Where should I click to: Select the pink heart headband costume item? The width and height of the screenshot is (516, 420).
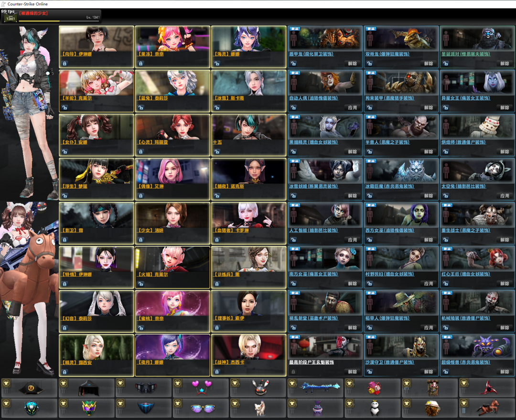[x=202, y=387]
